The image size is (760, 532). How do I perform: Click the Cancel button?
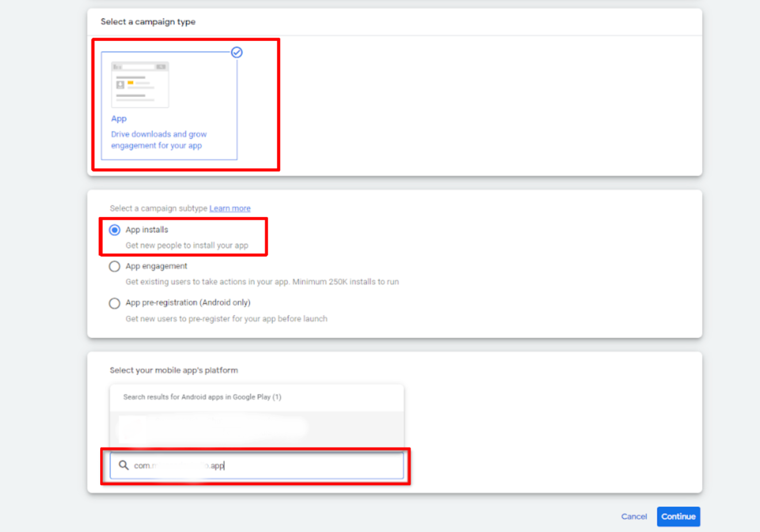(634, 516)
